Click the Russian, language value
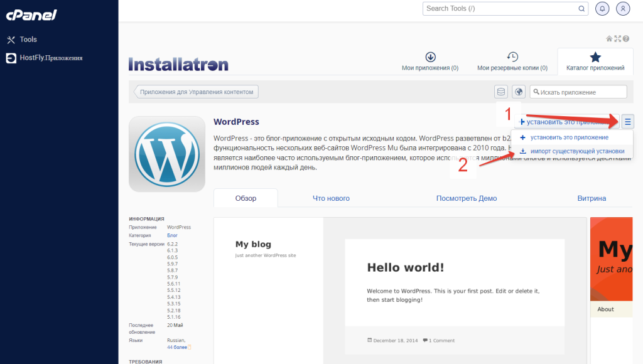This screenshot has width=643, height=364. pyautogui.click(x=176, y=340)
